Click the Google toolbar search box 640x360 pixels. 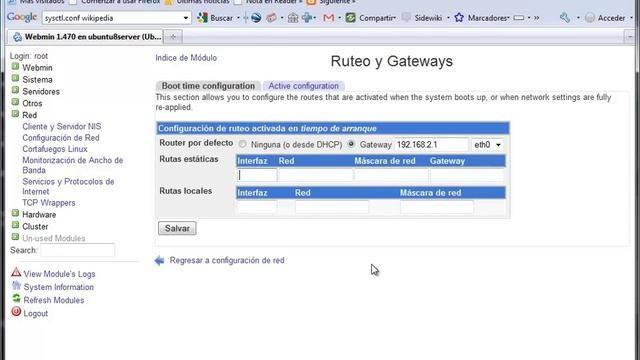click(112, 18)
